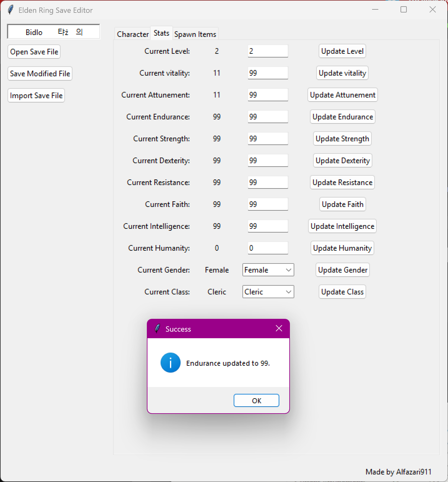448x482 pixels.
Task: Focus the Resistance input field
Action: tap(268, 183)
